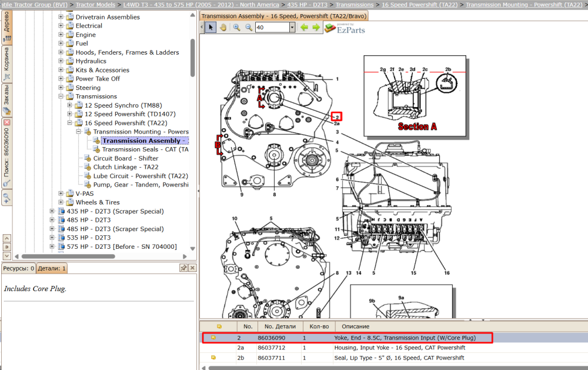Select Steering folder
This screenshot has width=588, height=370.
click(x=88, y=88)
